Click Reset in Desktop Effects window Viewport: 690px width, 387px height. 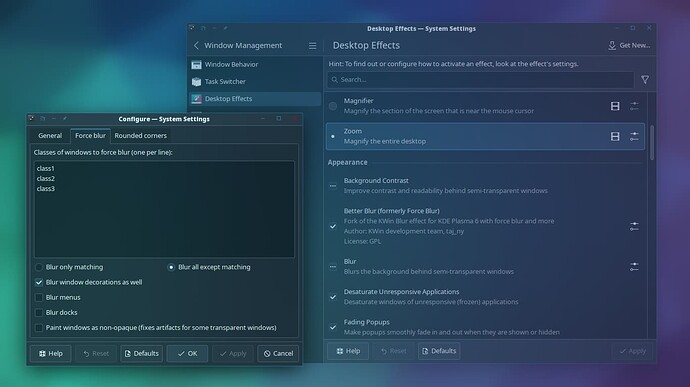click(x=393, y=351)
